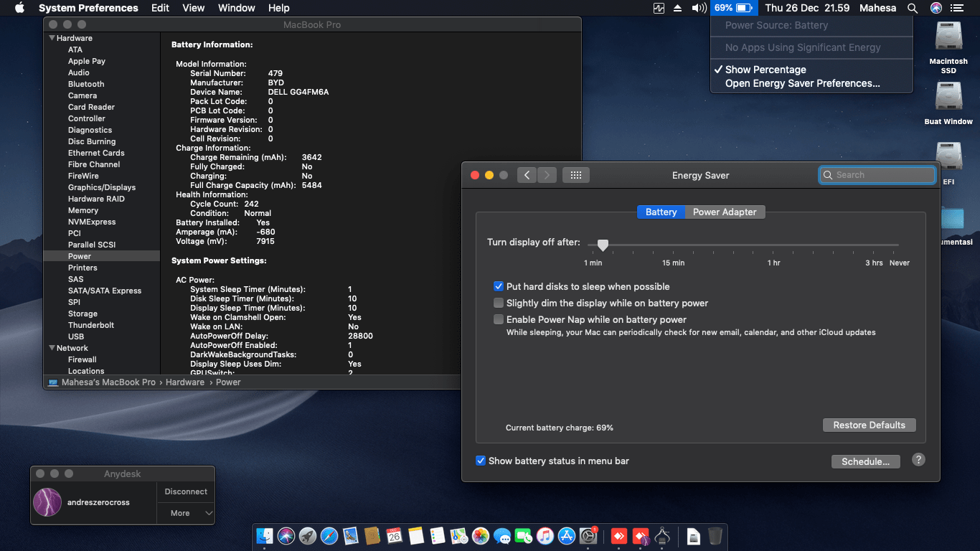Collapse Hardware section in sidebar
The image size is (980, 551).
pyautogui.click(x=52, y=38)
